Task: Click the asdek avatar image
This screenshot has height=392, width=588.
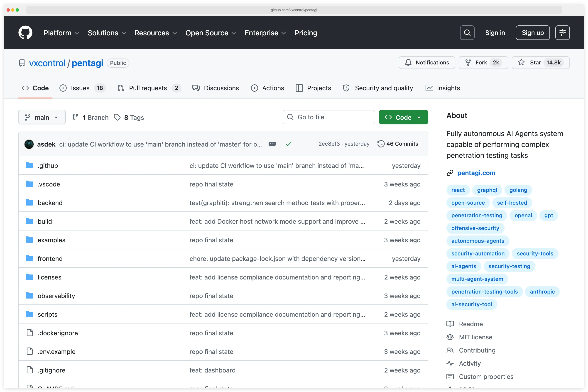Action: point(29,144)
